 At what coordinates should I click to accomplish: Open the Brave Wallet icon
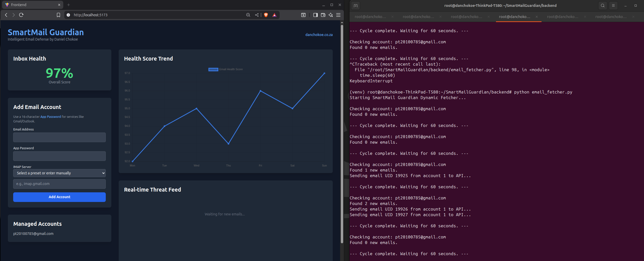(x=323, y=15)
